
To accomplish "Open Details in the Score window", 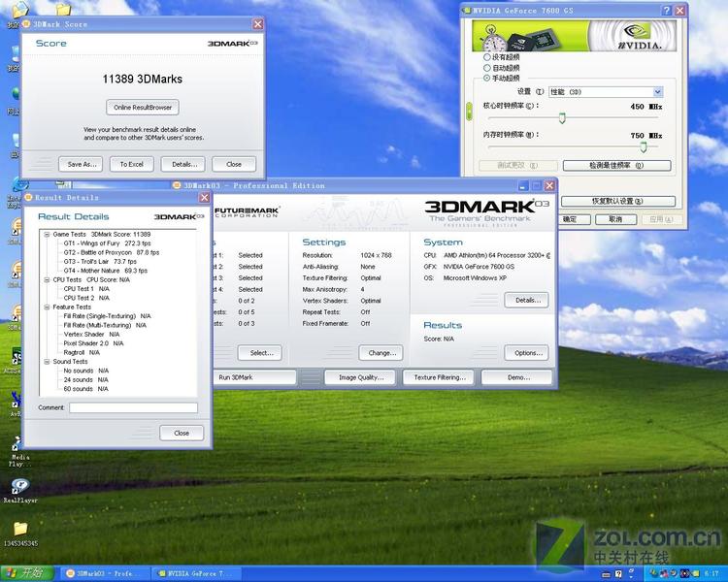I will pyautogui.click(x=182, y=164).
